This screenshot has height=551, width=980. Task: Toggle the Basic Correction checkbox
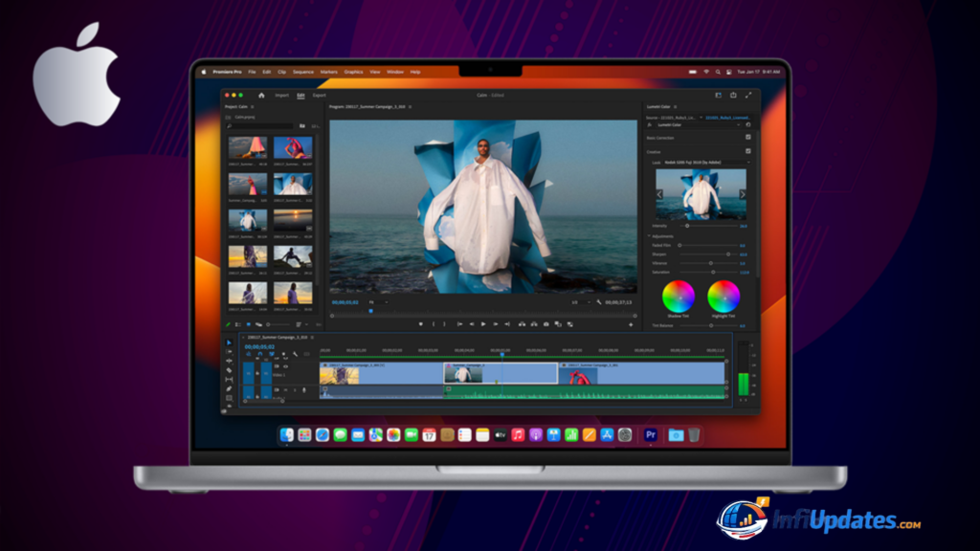pyautogui.click(x=747, y=138)
